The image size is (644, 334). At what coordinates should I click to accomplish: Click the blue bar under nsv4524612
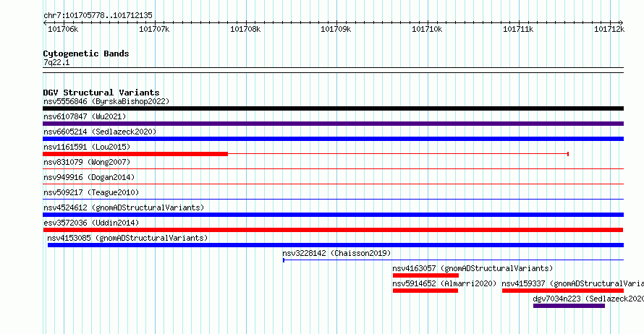[x=333, y=215]
